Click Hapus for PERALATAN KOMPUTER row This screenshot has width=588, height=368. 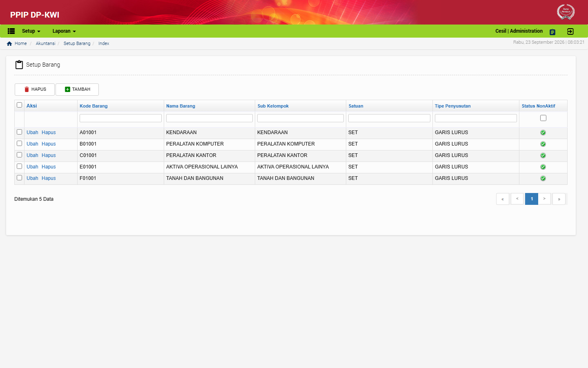coord(49,144)
